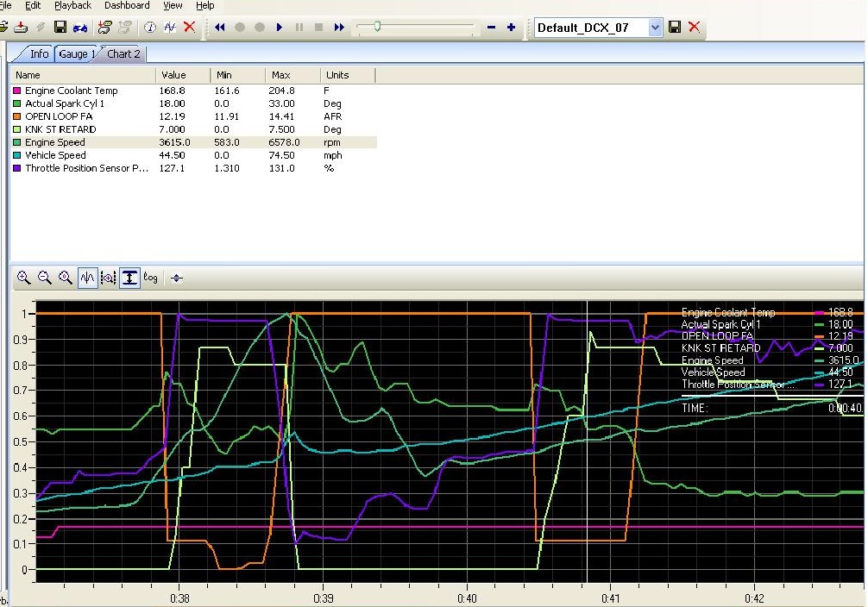868x607 pixels.
Task: Click the read trouble codes icon with red arrow
Action: coord(104,27)
